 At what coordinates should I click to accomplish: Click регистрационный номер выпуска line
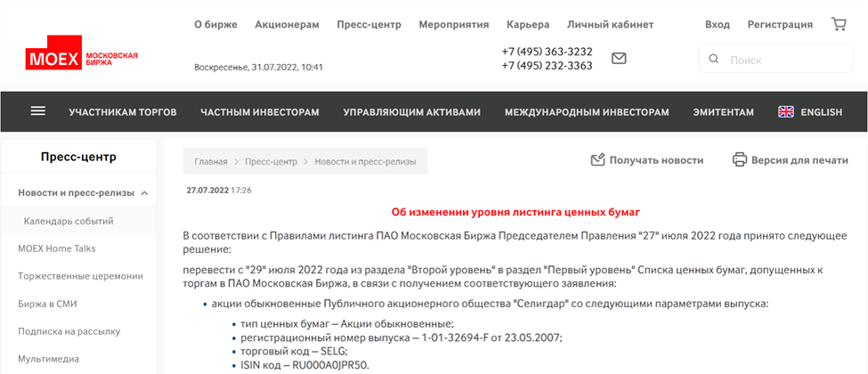point(402,338)
